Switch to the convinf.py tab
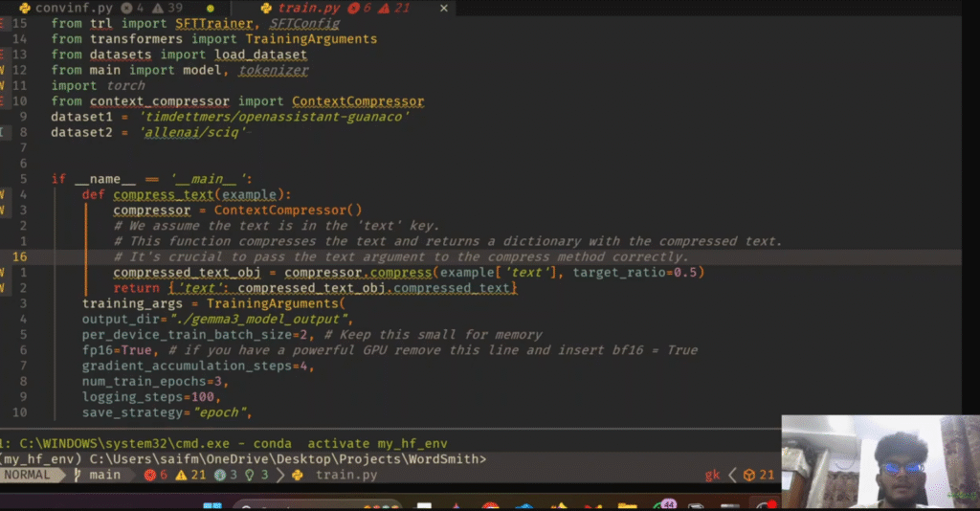This screenshot has height=511, width=980. pyautogui.click(x=67, y=8)
